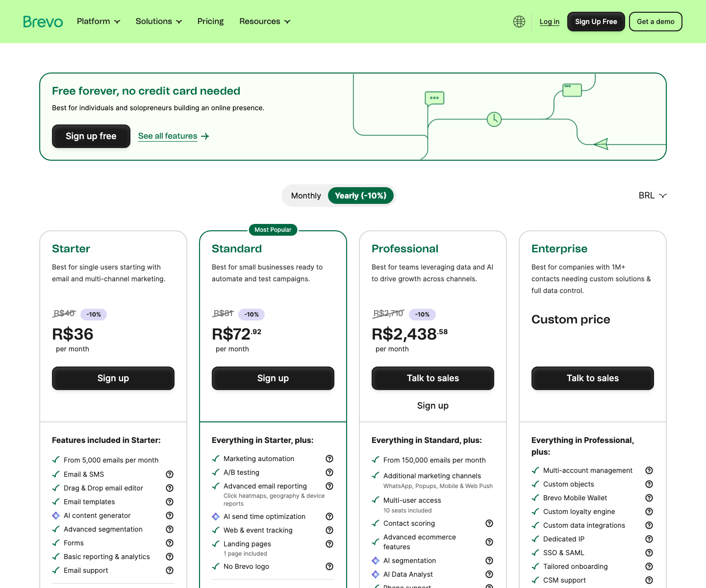The image size is (706, 588).
Task: Select Yearly (-10%) billing
Action: pyautogui.click(x=361, y=196)
